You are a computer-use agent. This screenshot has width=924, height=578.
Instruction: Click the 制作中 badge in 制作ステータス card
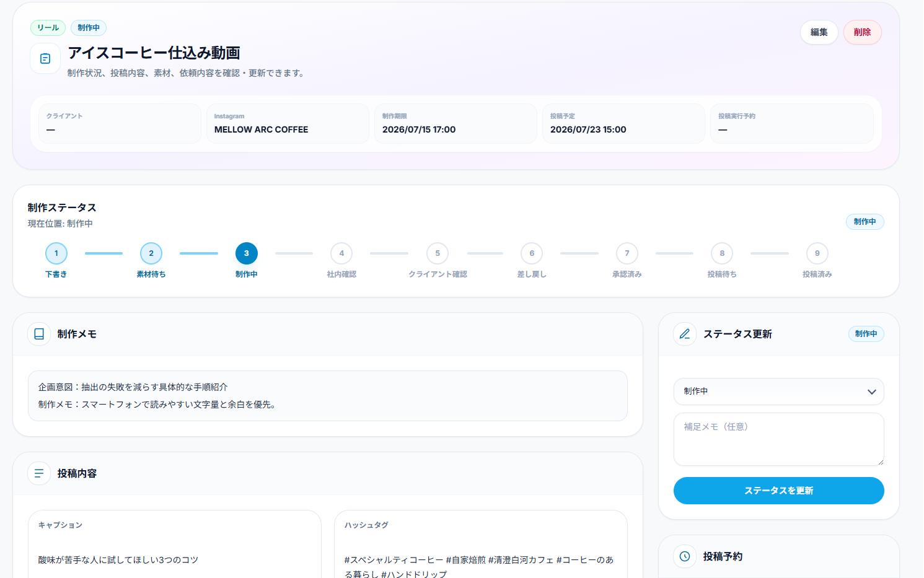(x=865, y=222)
